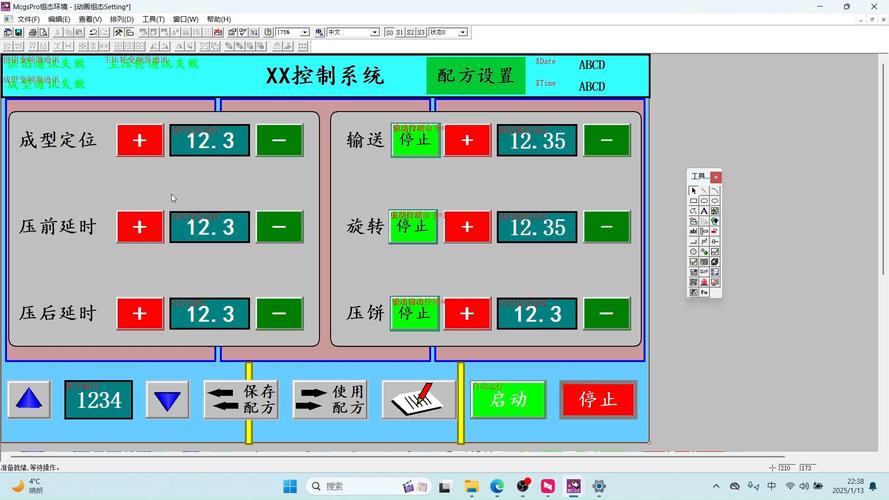The height and width of the screenshot is (500, 889).
Task: Click the grid dots icon in second toolbar
Action: [x=303, y=46]
